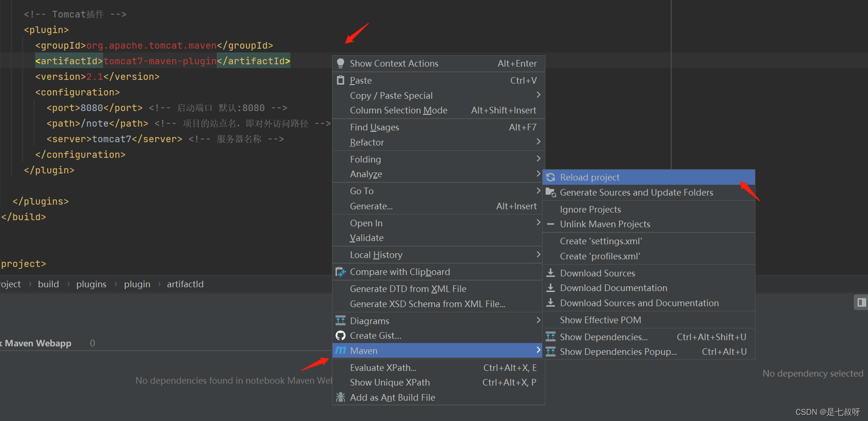Expand the Analyze submenu arrow

[x=538, y=174]
